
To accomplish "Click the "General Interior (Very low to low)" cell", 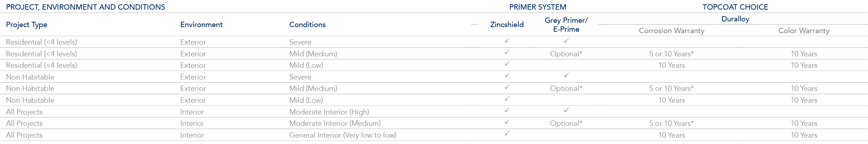I will tap(343, 135).
